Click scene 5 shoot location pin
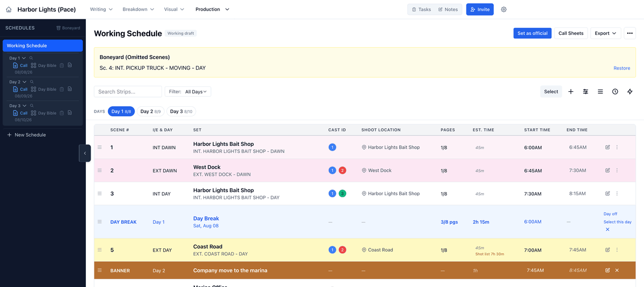The width and height of the screenshot is (644, 287). 364,250
